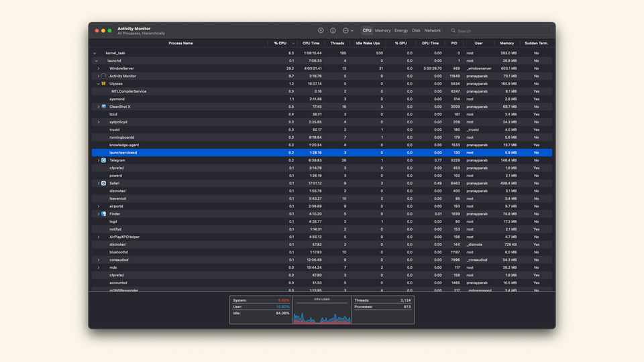644x362 pixels.
Task: Expand the mds process row
Action: pos(99,267)
